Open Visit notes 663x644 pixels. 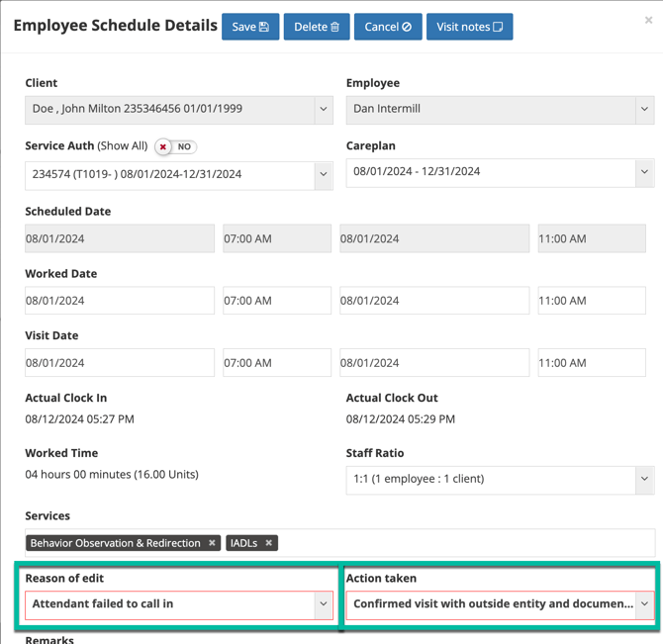point(469,27)
